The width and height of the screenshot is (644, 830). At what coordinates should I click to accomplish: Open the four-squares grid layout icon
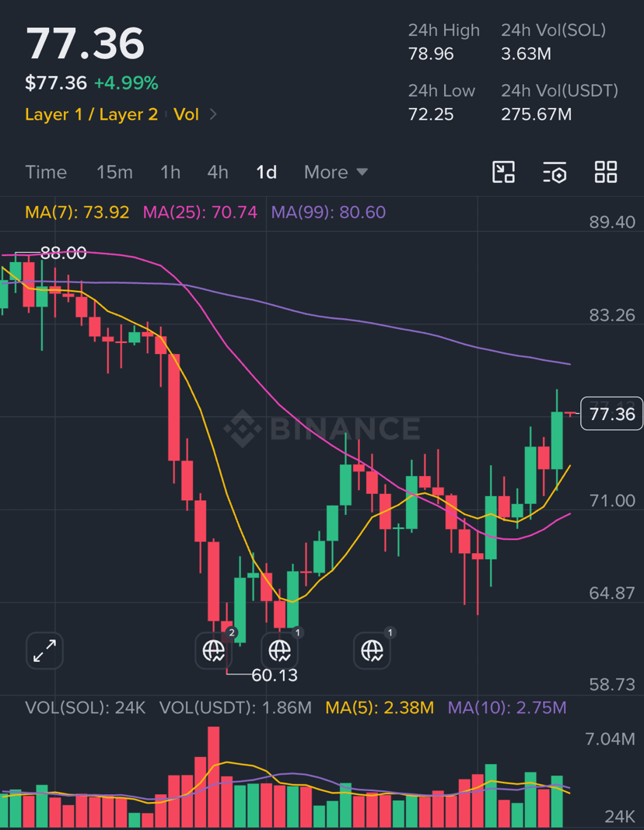pos(605,172)
